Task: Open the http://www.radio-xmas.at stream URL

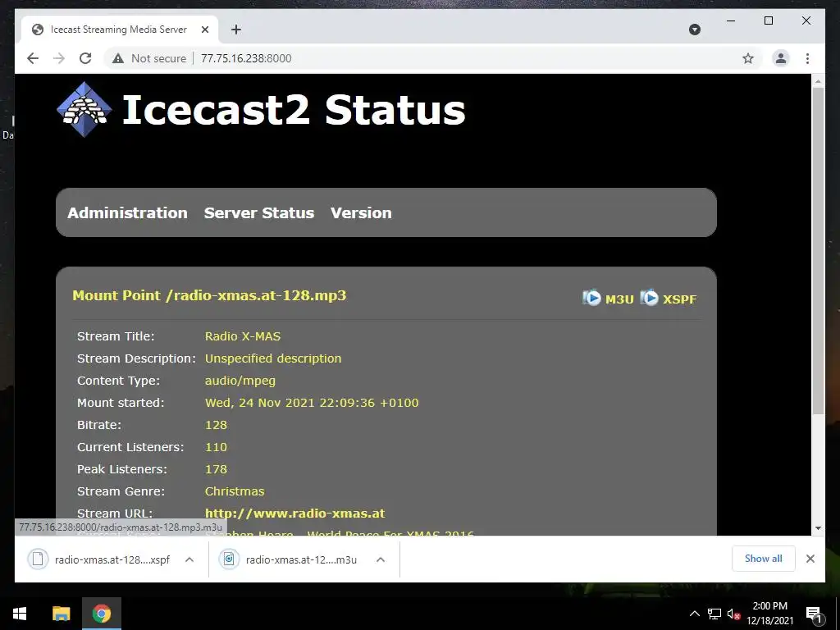Action: tap(294, 514)
